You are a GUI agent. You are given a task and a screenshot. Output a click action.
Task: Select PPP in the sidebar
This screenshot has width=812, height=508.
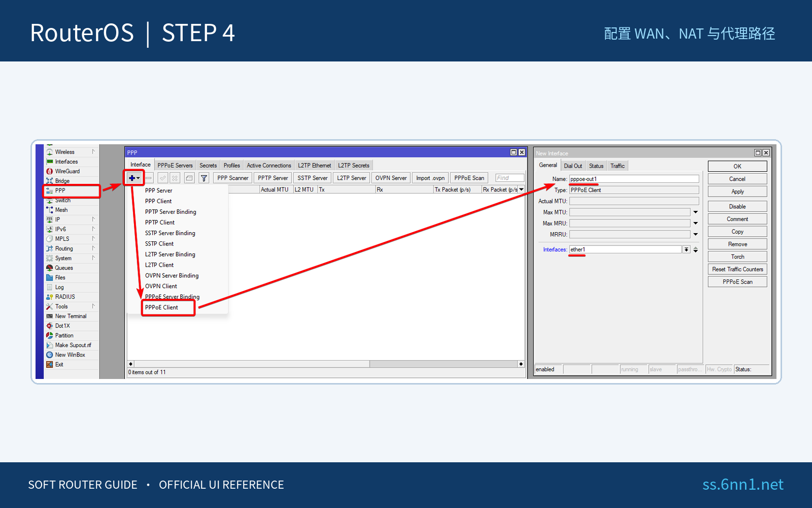point(71,190)
